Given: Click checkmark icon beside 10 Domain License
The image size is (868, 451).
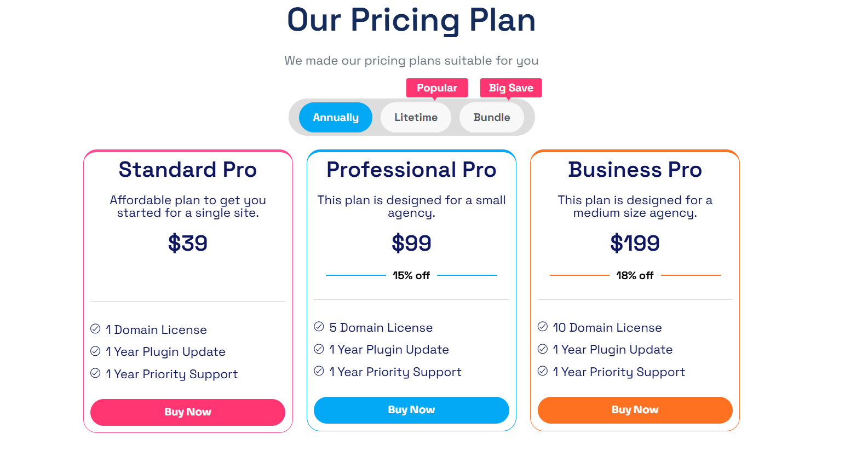Looking at the screenshot, I should click(x=543, y=327).
